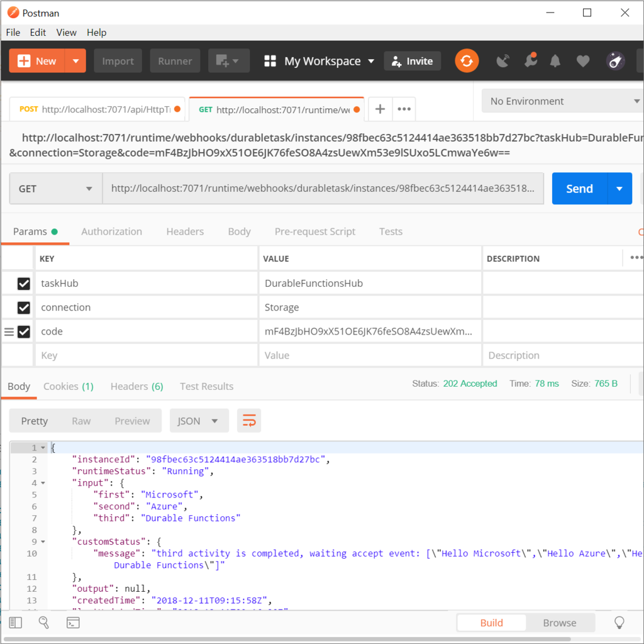Open the response Cookies (1) tab
This screenshot has height=644, width=644.
pos(69,387)
